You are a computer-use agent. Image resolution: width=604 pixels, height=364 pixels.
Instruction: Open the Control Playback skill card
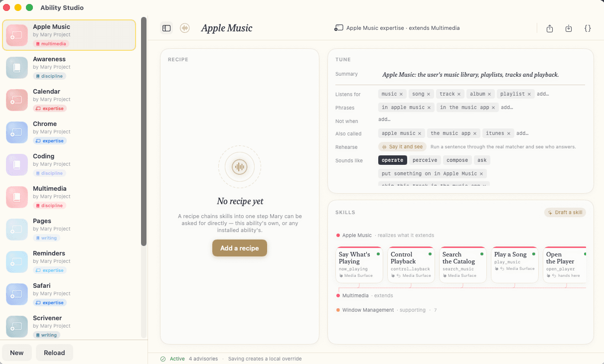coord(411,265)
